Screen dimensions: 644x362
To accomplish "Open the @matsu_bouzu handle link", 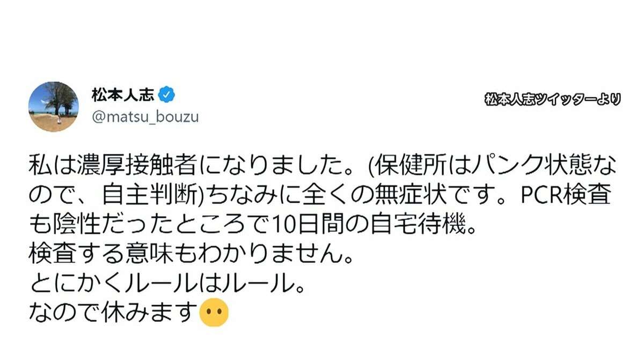I will click(x=145, y=117).
